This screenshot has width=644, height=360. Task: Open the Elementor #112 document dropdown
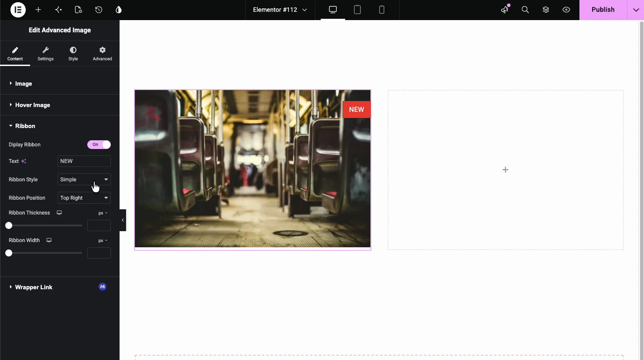pos(280,10)
